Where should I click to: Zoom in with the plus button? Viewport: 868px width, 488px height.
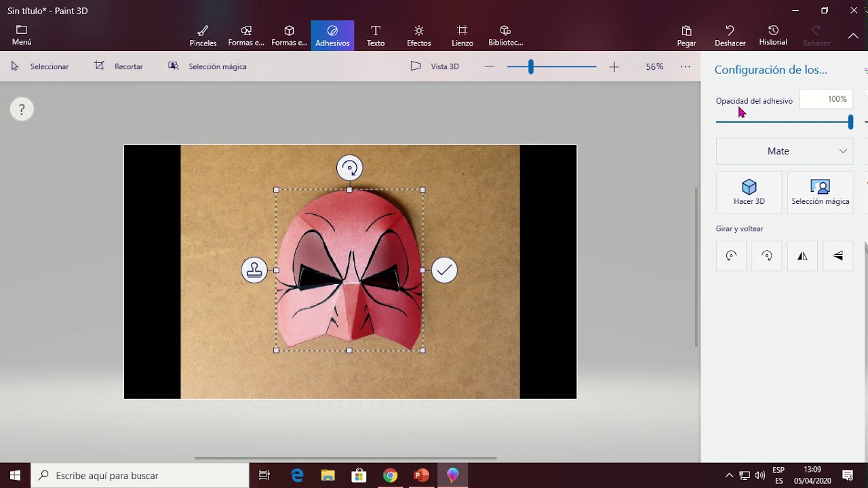tap(614, 66)
